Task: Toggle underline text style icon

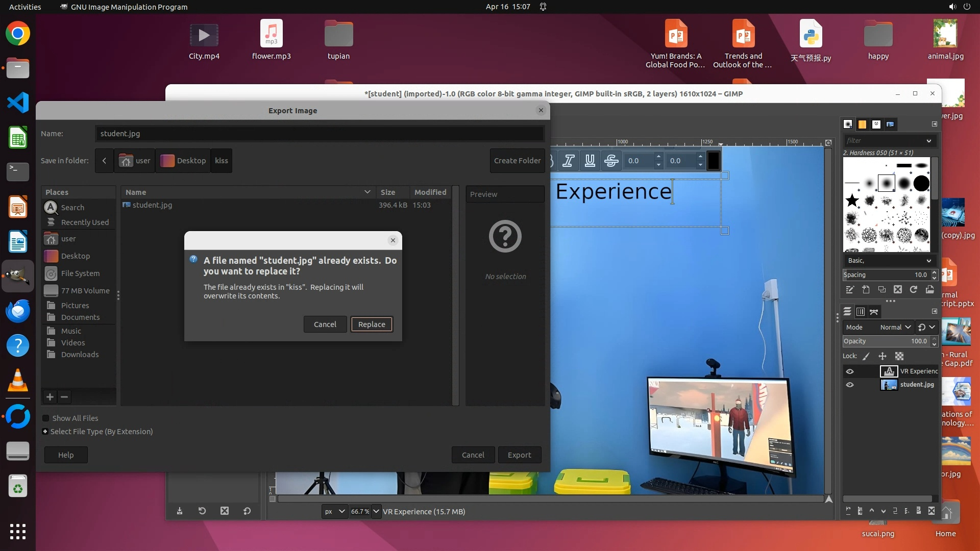Action: (x=590, y=161)
